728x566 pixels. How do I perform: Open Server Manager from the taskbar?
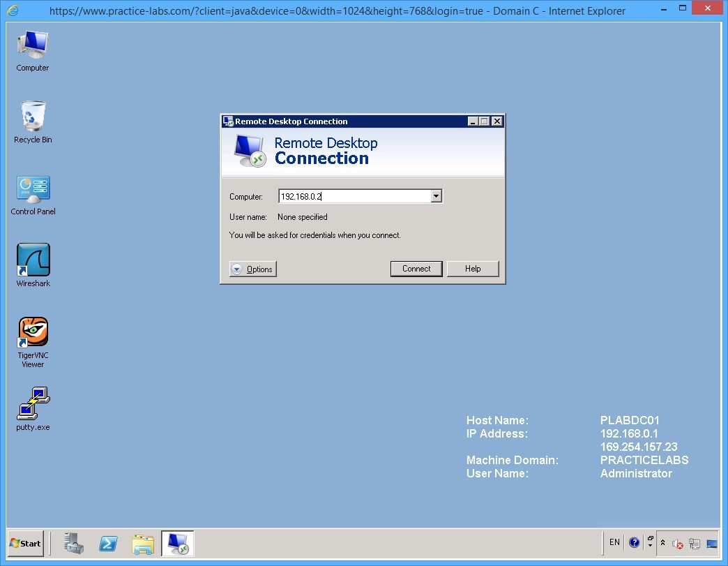(x=74, y=543)
